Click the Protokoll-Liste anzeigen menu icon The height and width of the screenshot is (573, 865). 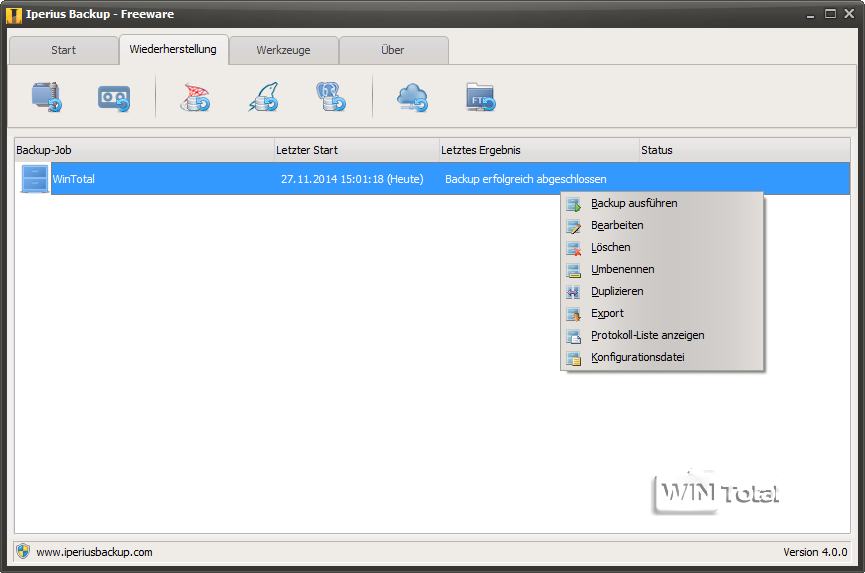coord(574,336)
